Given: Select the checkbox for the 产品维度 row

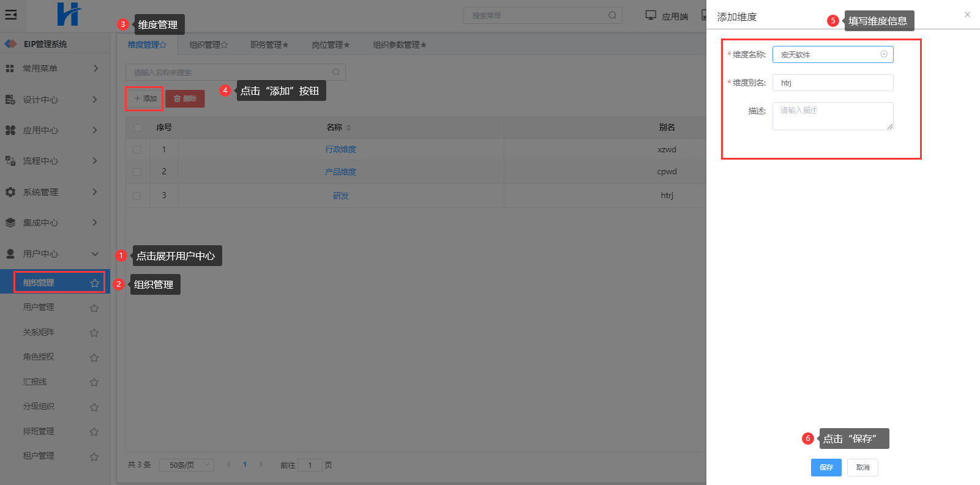Looking at the screenshot, I should (137, 172).
